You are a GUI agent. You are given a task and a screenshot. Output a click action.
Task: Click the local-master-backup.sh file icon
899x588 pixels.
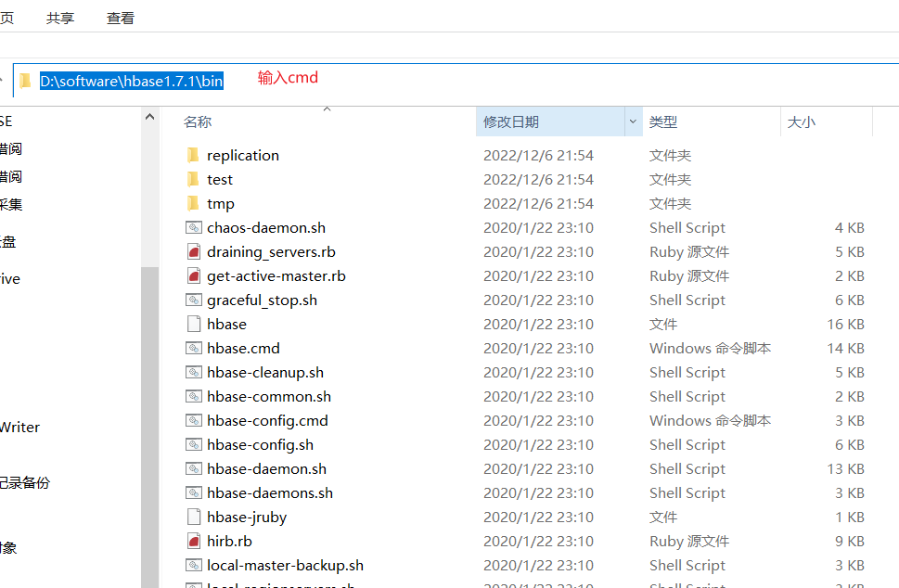(x=194, y=565)
